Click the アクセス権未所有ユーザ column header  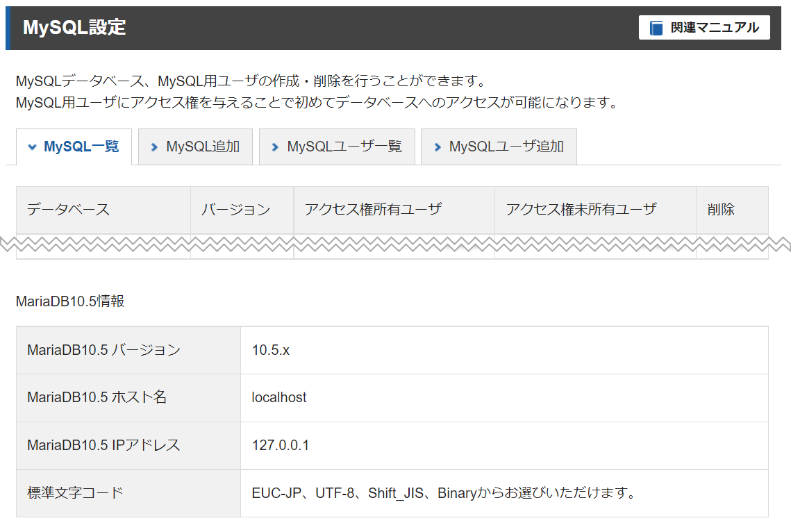click(x=595, y=210)
